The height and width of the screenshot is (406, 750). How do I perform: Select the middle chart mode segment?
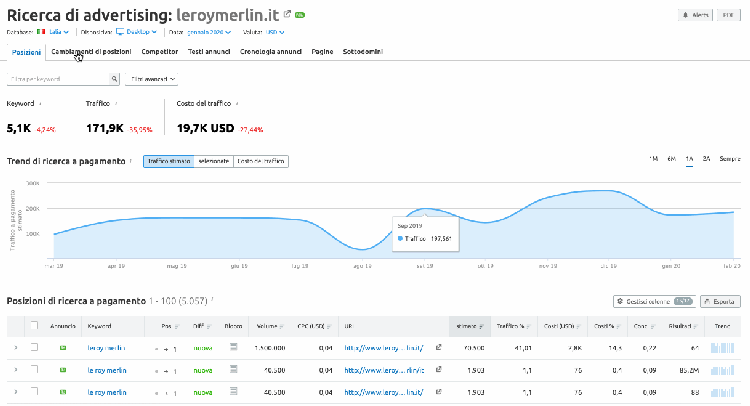213,162
